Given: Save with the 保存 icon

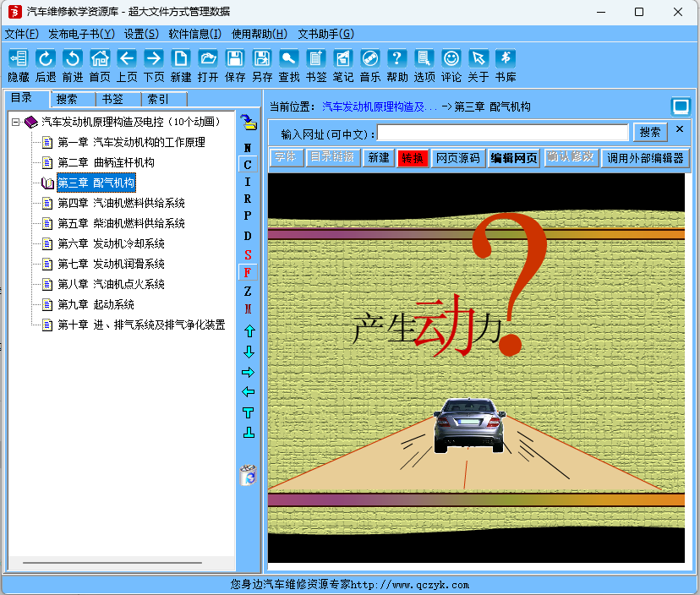Looking at the screenshot, I should 235,58.
